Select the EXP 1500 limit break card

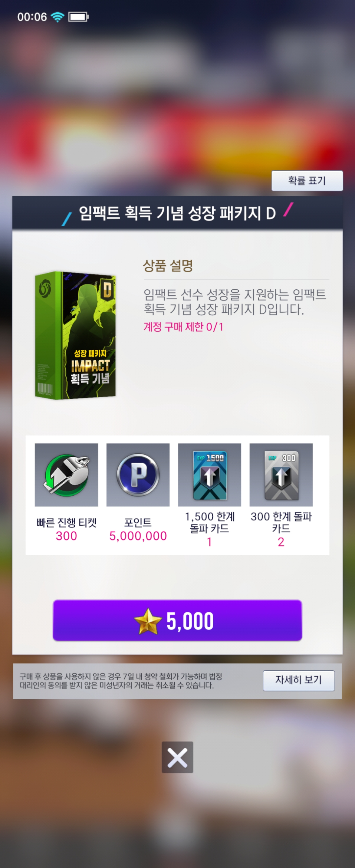(209, 475)
